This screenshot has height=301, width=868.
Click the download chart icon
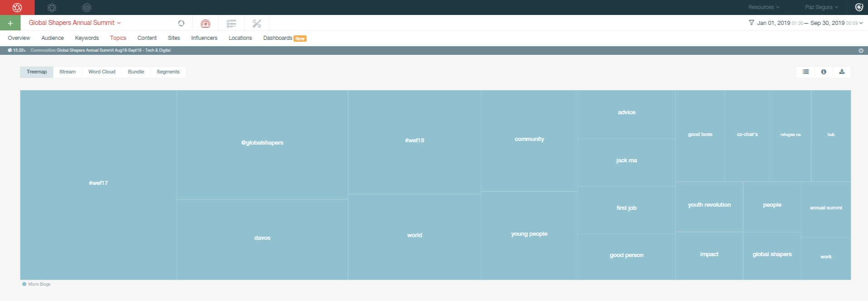pyautogui.click(x=841, y=72)
